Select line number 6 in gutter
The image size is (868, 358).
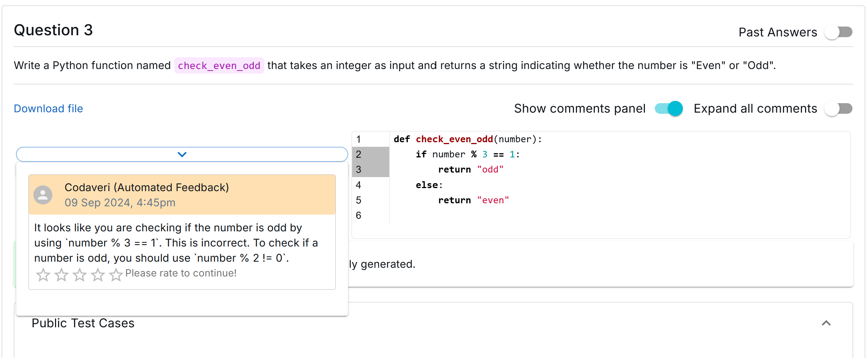tap(359, 215)
